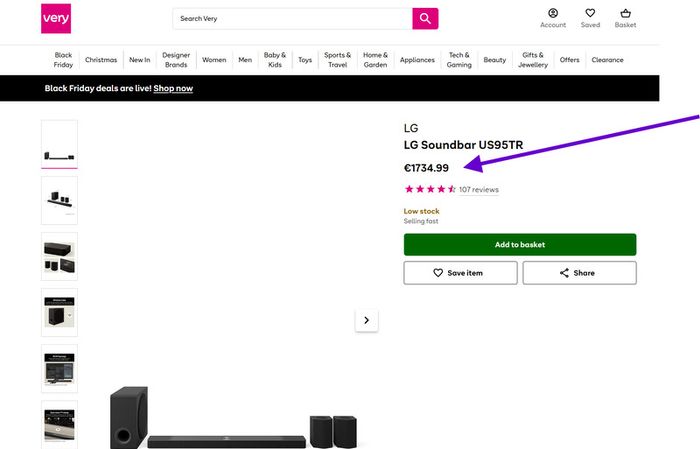
Task: Follow the Shop now link
Action: 173,88
